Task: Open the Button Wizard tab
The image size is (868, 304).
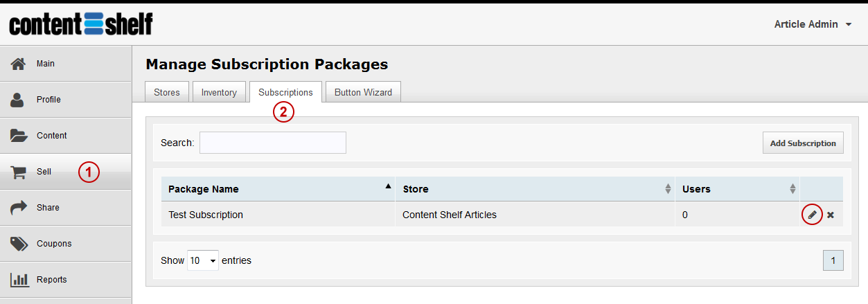Action: click(363, 92)
